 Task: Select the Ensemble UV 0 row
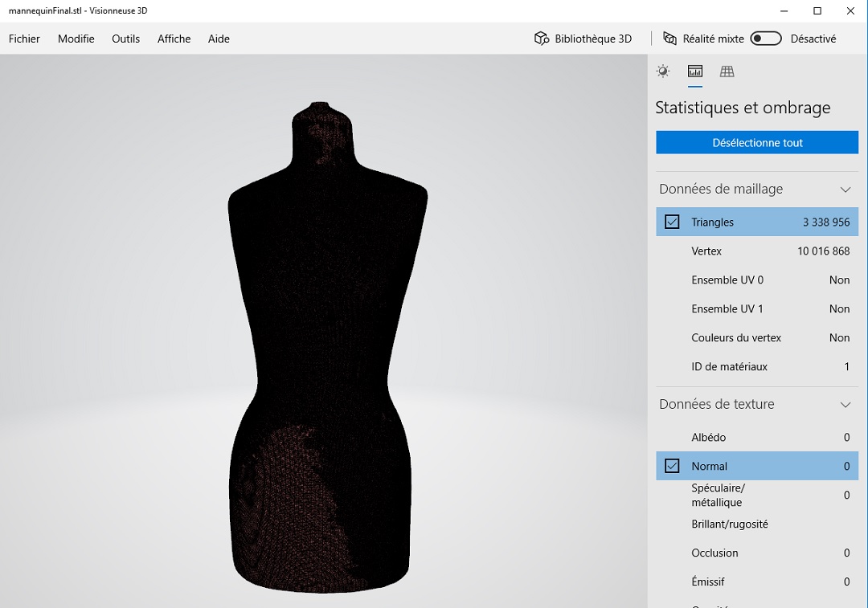[x=757, y=280]
